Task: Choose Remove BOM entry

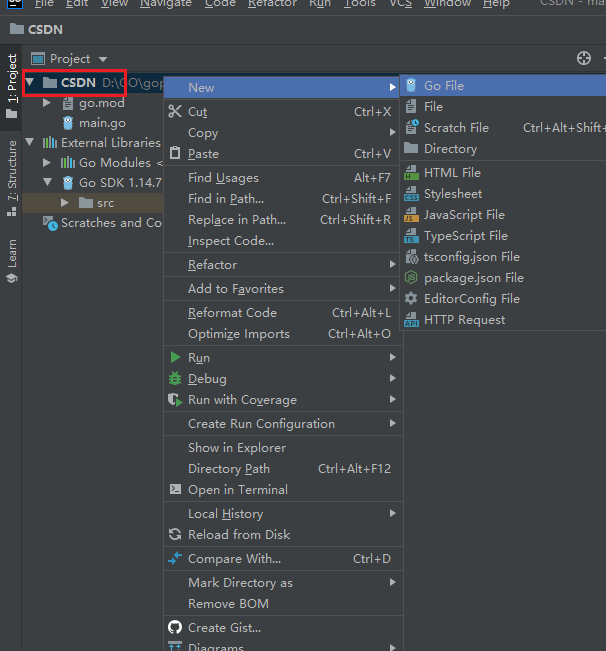Action: coord(283,603)
